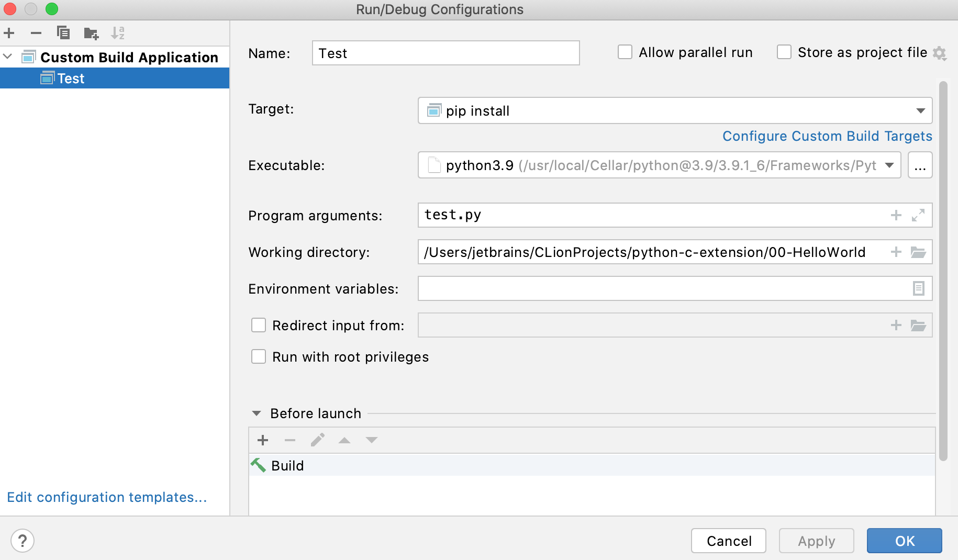
Task: Create a new folder for configurations
Action: [90, 32]
